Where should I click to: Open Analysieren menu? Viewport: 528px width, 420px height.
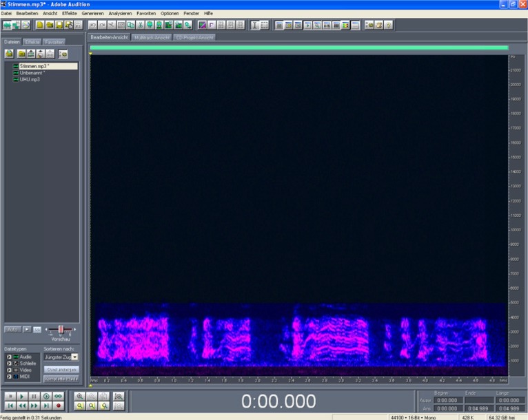pyautogui.click(x=120, y=14)
